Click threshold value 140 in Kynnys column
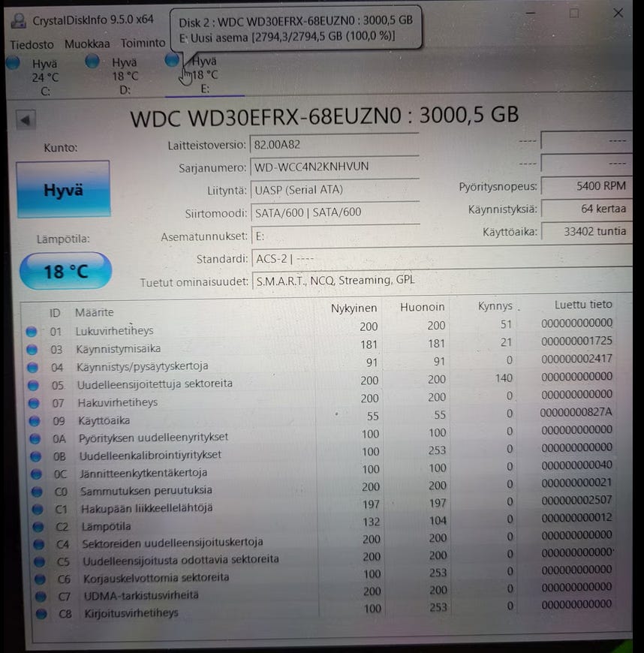This screenshot has width=644, height=653. tap(503, 378)
